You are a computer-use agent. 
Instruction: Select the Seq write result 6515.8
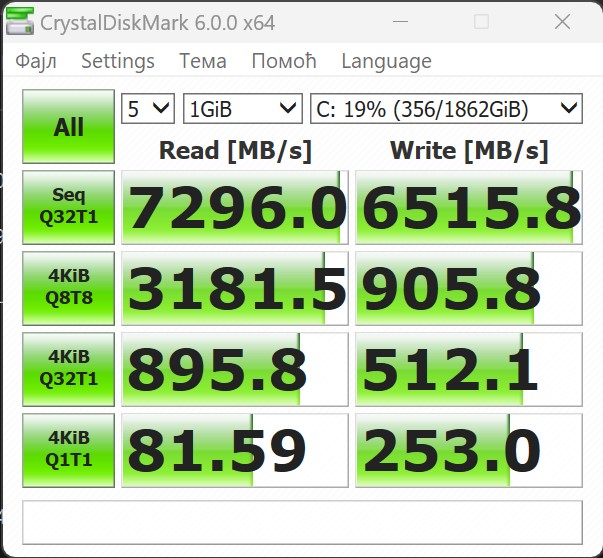click(469, 207)
